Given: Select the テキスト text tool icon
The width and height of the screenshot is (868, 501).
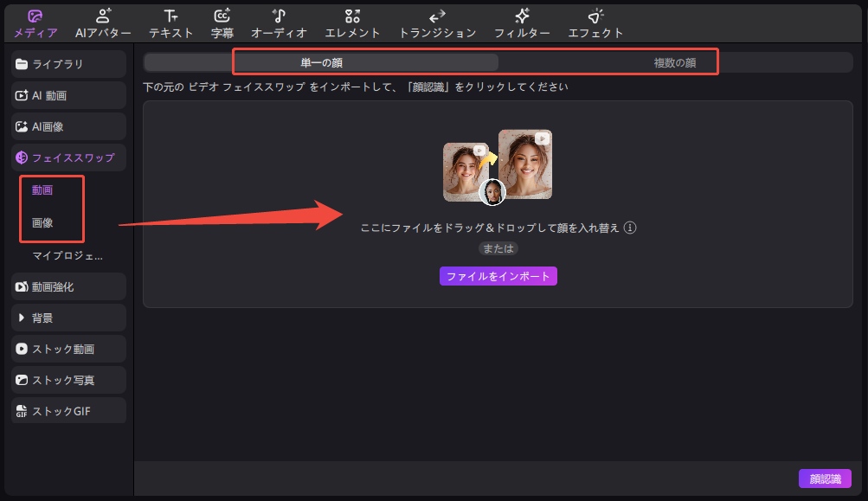Looking at the screenshot, I should click(x=171, y=16).
